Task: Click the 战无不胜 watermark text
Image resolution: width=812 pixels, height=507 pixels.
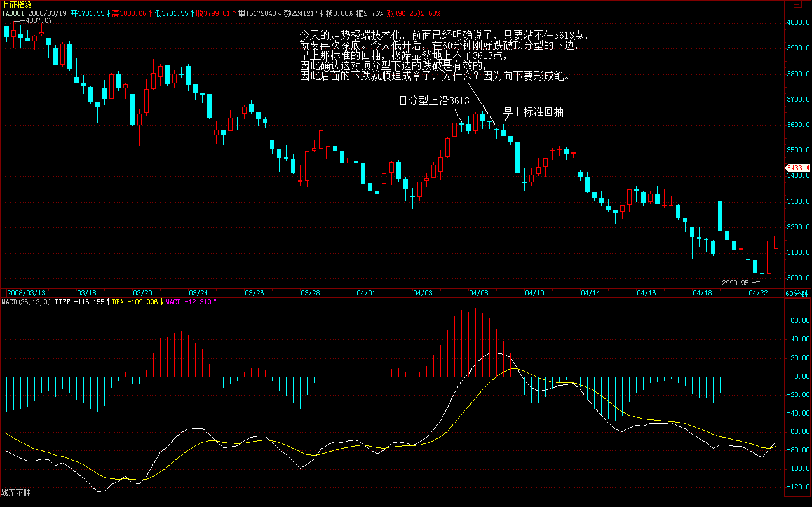Action: (x=16, y=492)
